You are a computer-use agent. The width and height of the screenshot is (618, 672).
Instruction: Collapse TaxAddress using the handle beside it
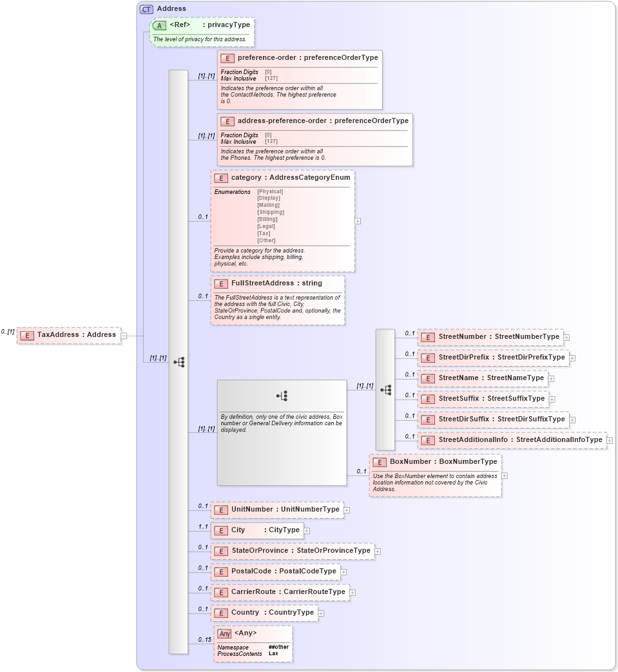point(124,334)
